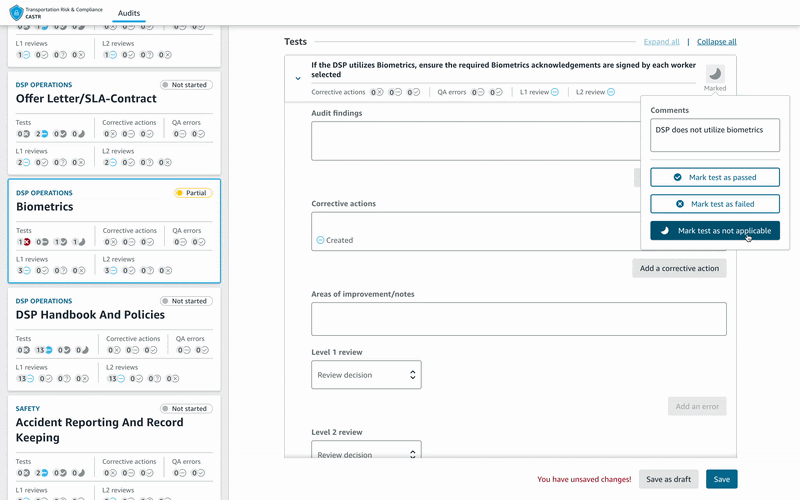This screenshot has height=500, width=800.
Task: Click the moon icon on Mark test as not applicable
Action: pos(665,231)
